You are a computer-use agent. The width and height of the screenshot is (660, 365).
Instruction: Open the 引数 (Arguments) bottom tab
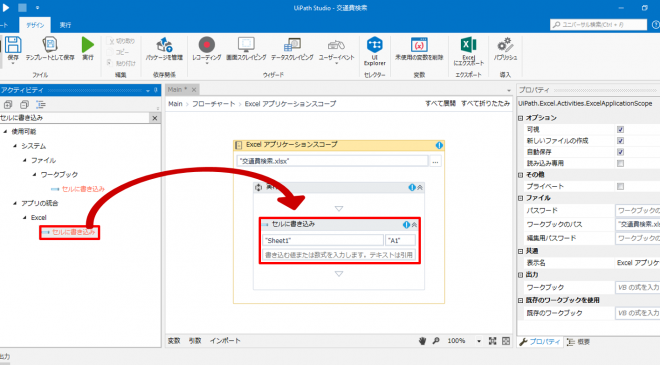[x=195, y=341]
